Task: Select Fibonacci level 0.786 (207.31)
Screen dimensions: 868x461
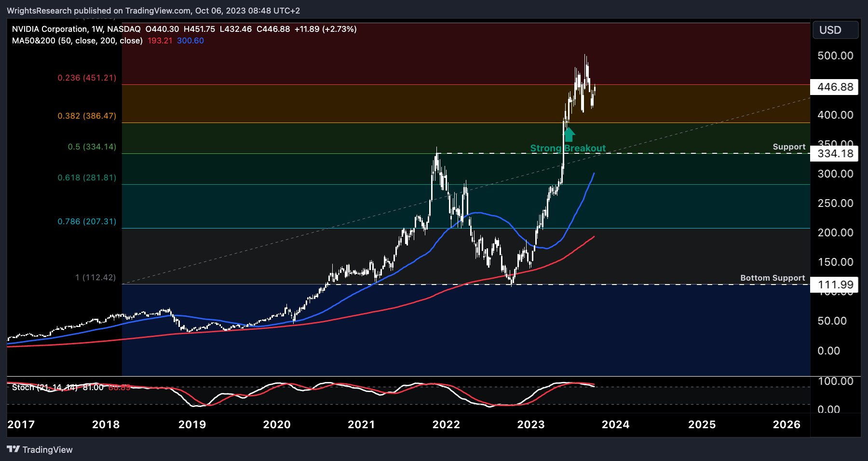Action: pos(87,221)
